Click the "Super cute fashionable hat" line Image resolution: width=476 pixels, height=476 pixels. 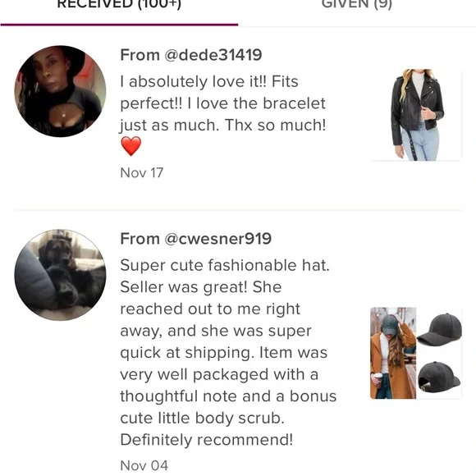[x=225, y=265]
